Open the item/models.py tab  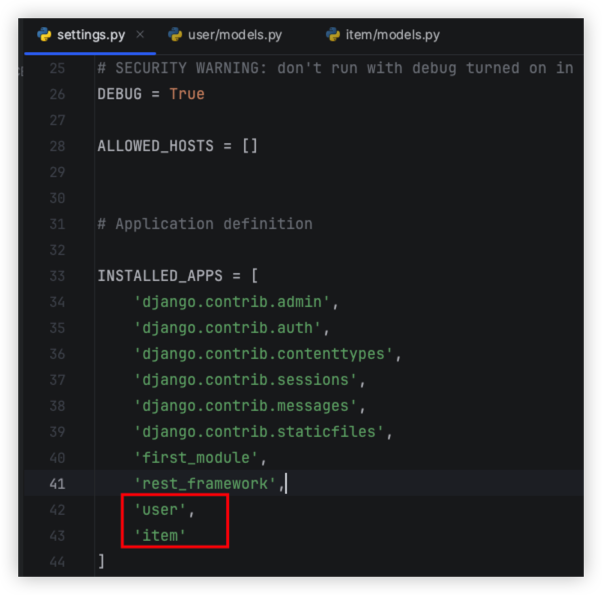[393, 35]
